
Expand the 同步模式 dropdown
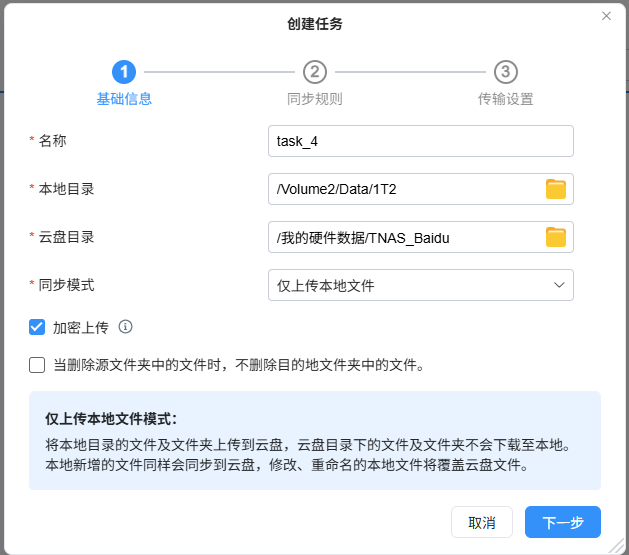click(x=421, y=285)
